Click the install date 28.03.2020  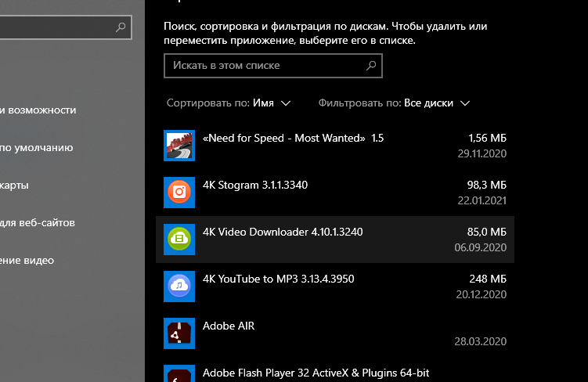click(481, 341)
